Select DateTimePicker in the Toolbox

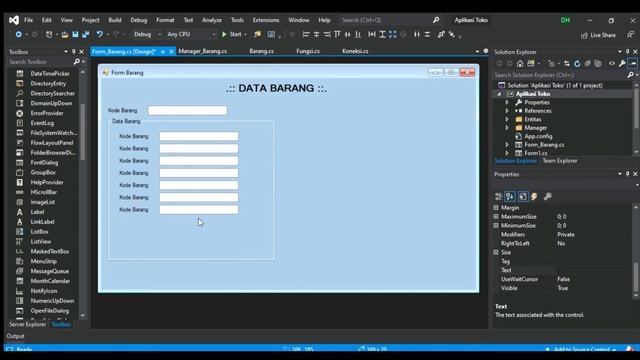(50, 74)
